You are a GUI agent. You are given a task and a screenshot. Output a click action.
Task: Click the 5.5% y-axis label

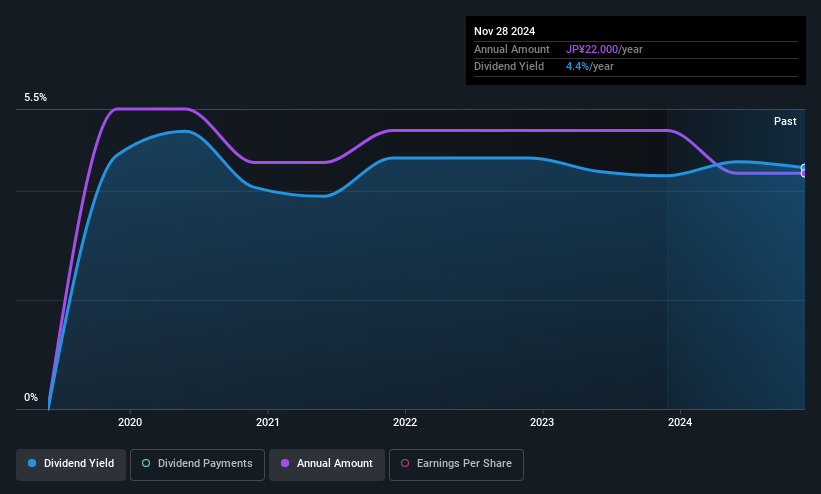click(35, 97)
